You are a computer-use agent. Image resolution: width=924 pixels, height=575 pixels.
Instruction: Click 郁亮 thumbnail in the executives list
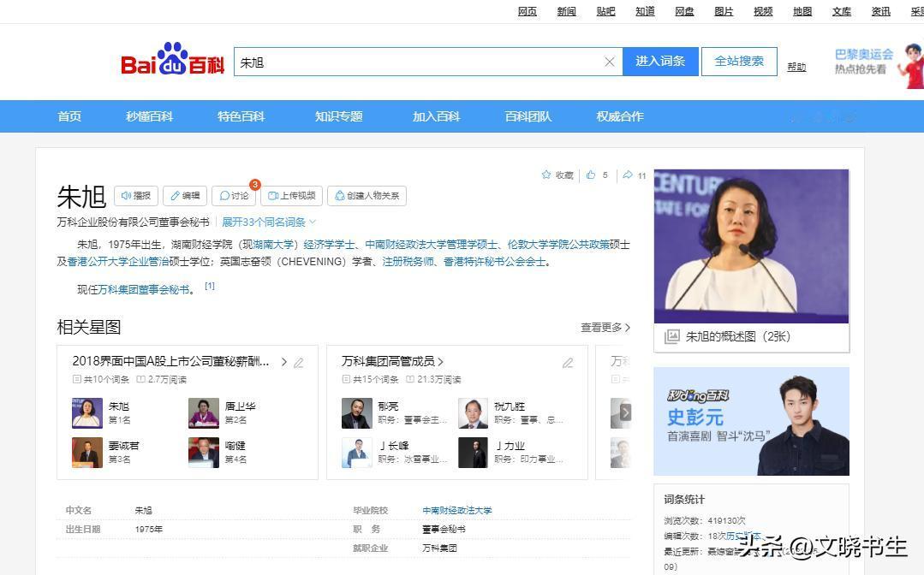pos(357,413)
